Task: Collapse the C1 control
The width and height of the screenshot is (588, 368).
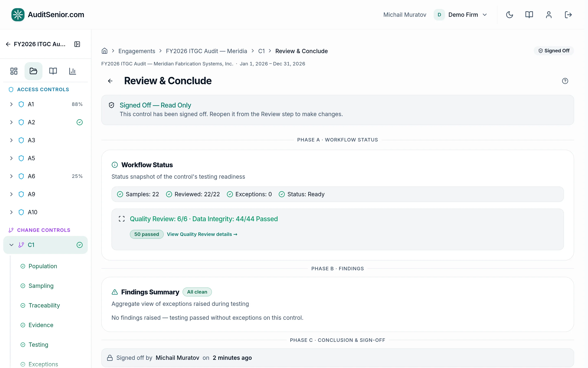Action: (x=11, y=245)
